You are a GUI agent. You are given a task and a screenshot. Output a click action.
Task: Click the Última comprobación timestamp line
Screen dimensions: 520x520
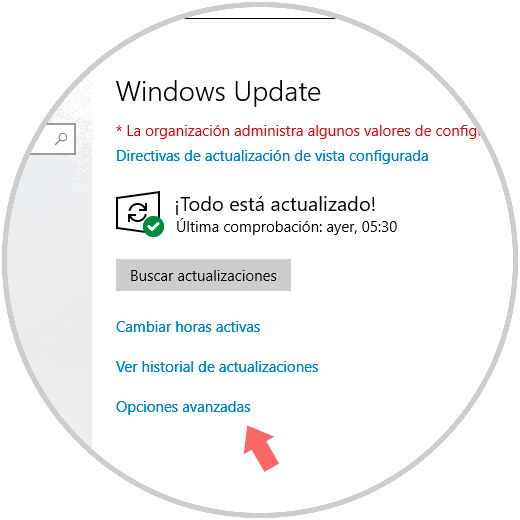click(x=287, y=227)
